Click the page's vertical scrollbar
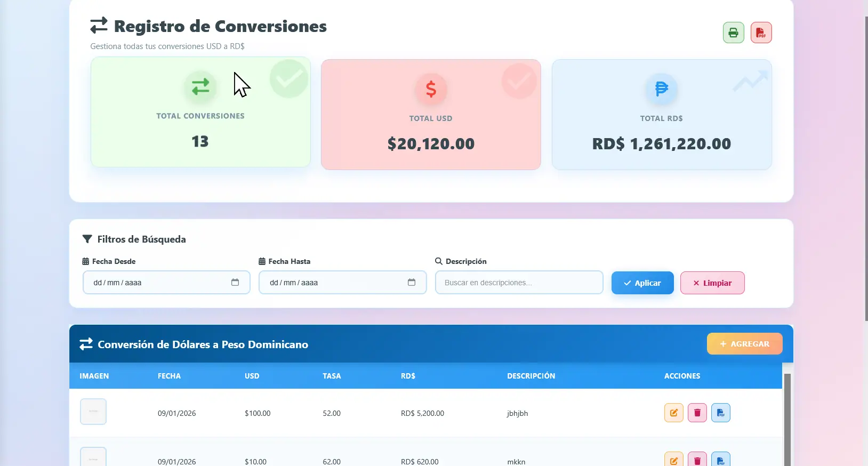The image size is (868, 466). (866, 168)
